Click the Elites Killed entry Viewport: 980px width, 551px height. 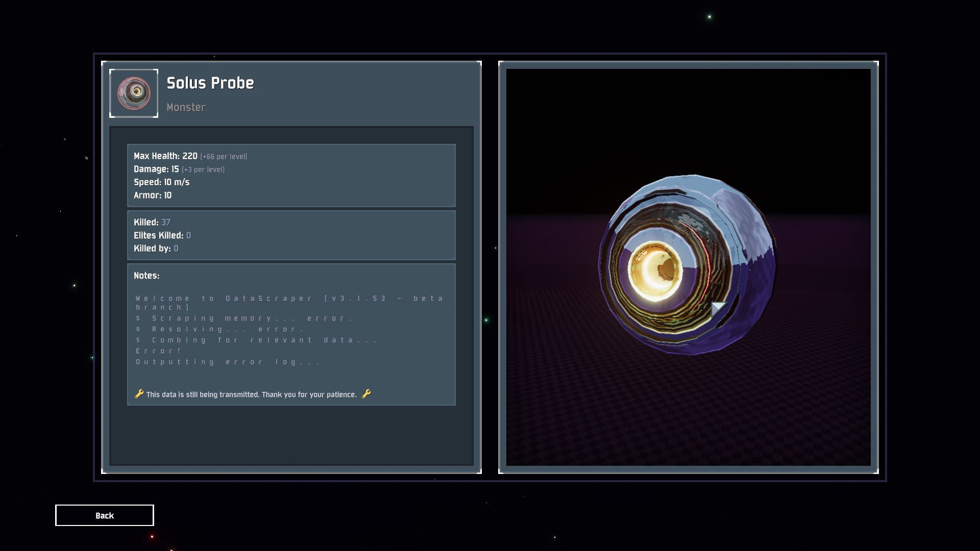coord(162,236)
